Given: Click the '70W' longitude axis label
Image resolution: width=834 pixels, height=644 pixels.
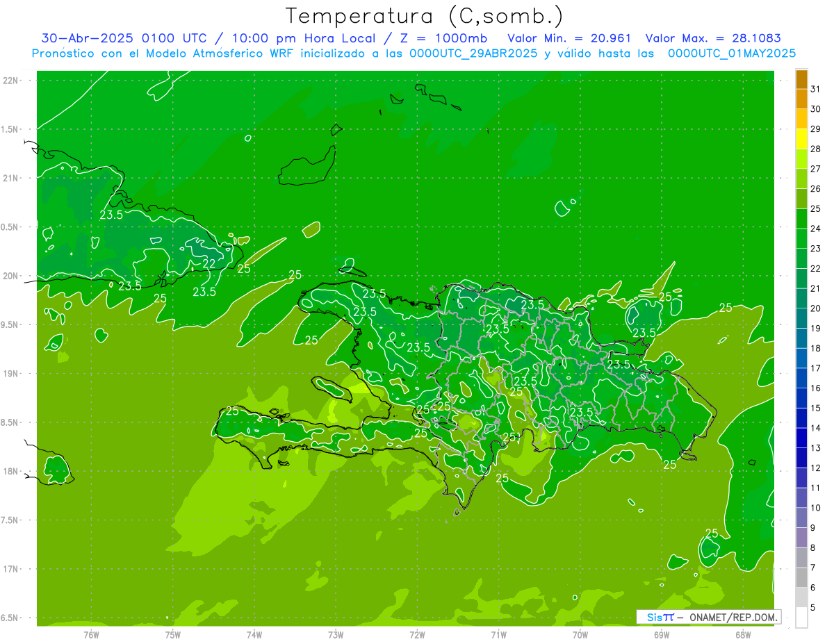Looking at the screenshot, I should tap(580, 635).
